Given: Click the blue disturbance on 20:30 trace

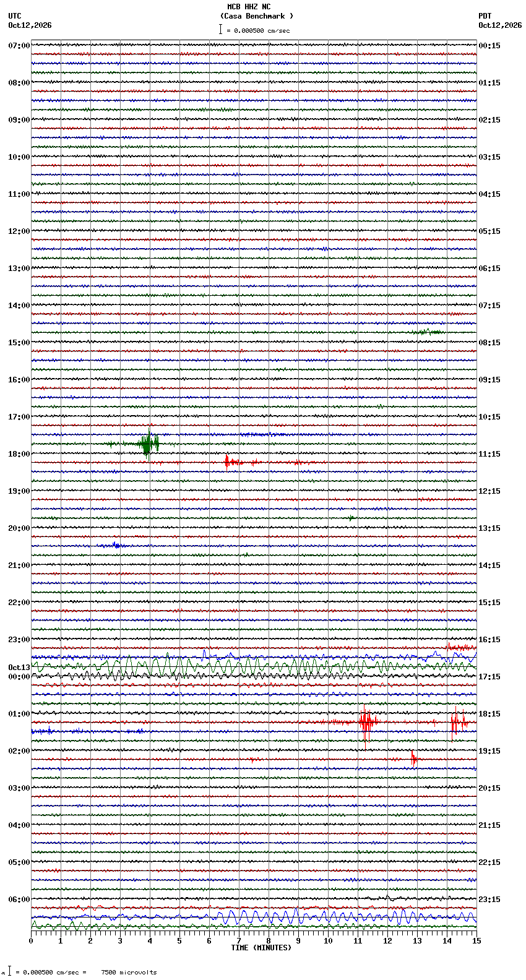Looking at the screenshot, I should pos(115,545).
